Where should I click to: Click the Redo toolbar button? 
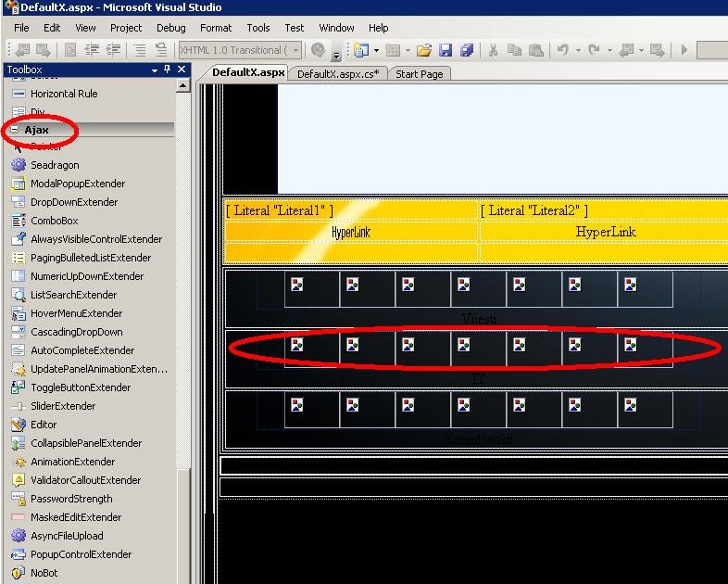point(594,50)
